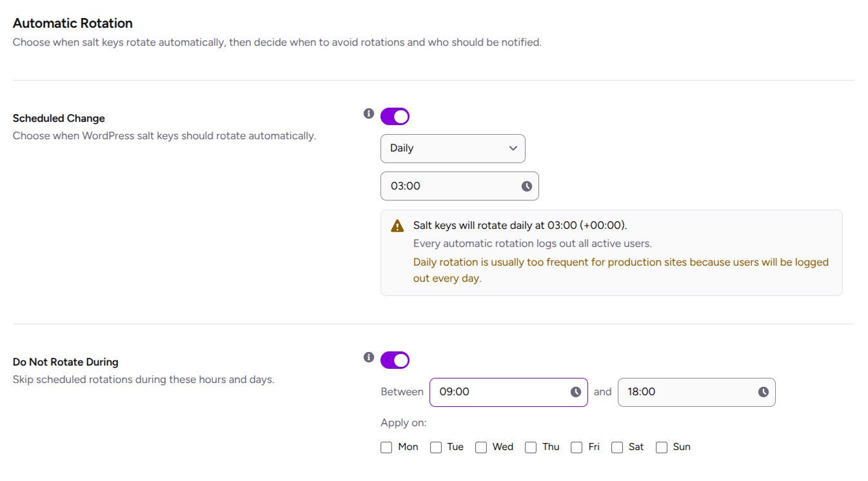
Task: Click the 09:00 start time field
Action: coord(509,392)
